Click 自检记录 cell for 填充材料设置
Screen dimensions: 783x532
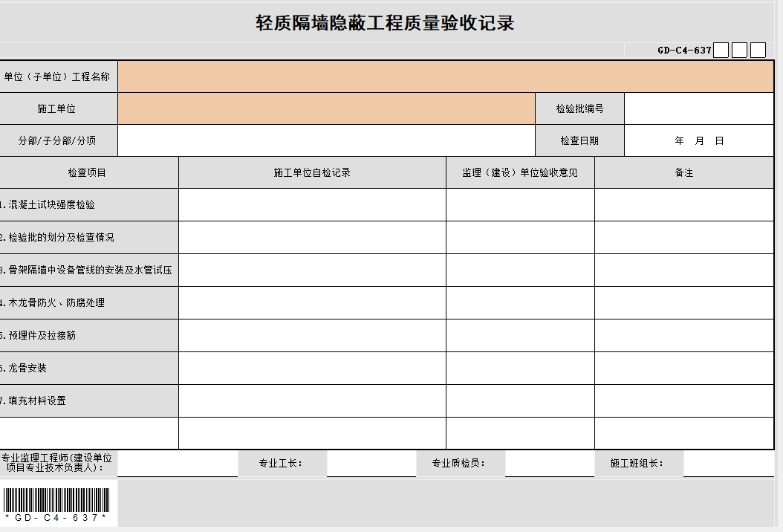(312, 400)
